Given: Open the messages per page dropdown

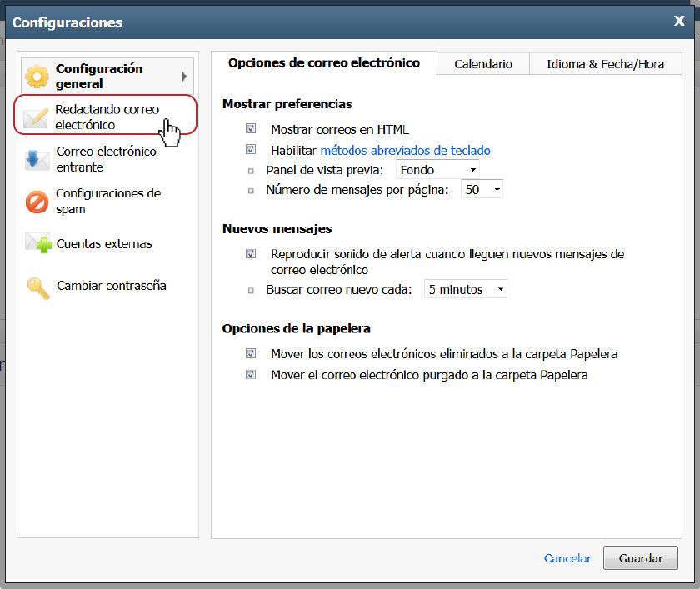Looking at the screenshot, I should click(x=482, y=189).
